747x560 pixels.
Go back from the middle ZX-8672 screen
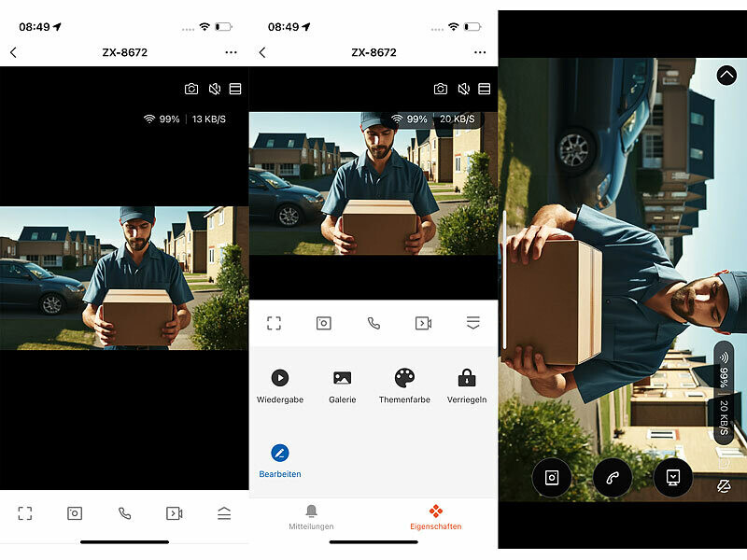(262, 52)
